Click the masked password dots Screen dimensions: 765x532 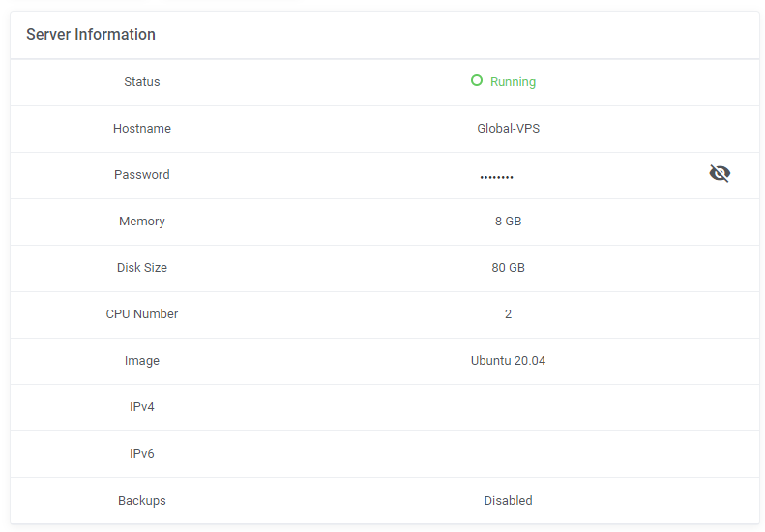pyautogui.click(x=497, y=177)
